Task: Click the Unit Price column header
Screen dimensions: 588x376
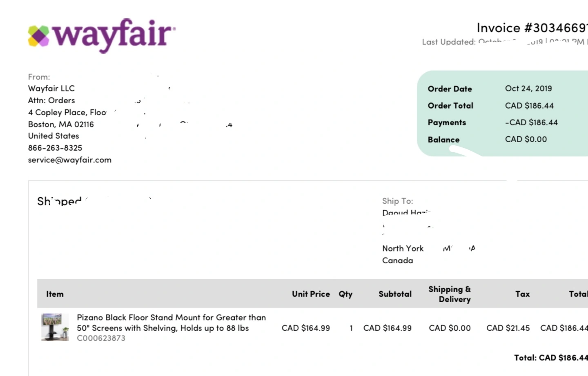Action: tap(310, 294)
